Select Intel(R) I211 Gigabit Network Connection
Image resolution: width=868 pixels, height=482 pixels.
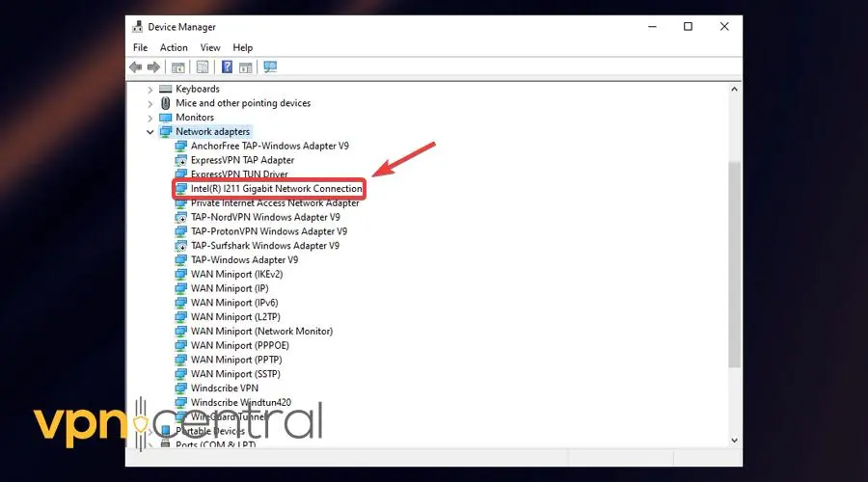pos(276,189)
